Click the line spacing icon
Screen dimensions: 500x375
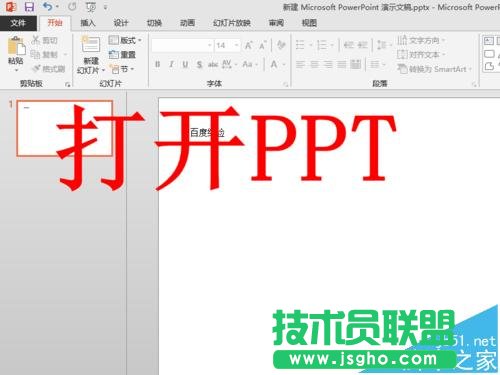[381, 45]
